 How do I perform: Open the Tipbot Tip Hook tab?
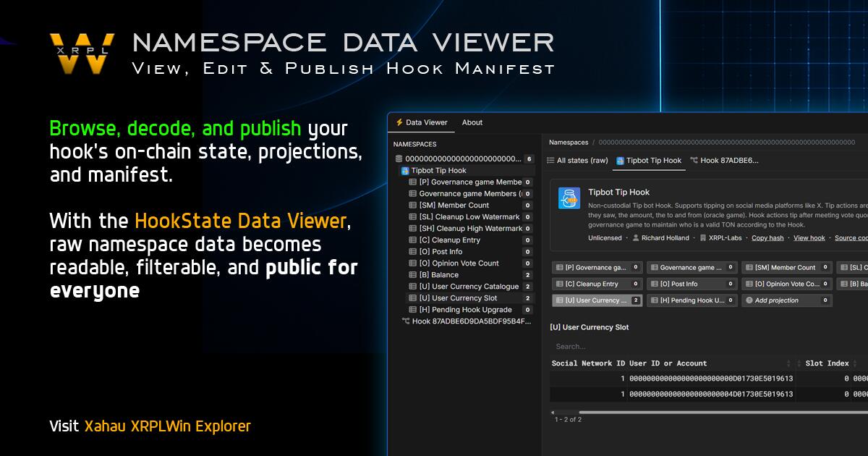coord(649,161)
